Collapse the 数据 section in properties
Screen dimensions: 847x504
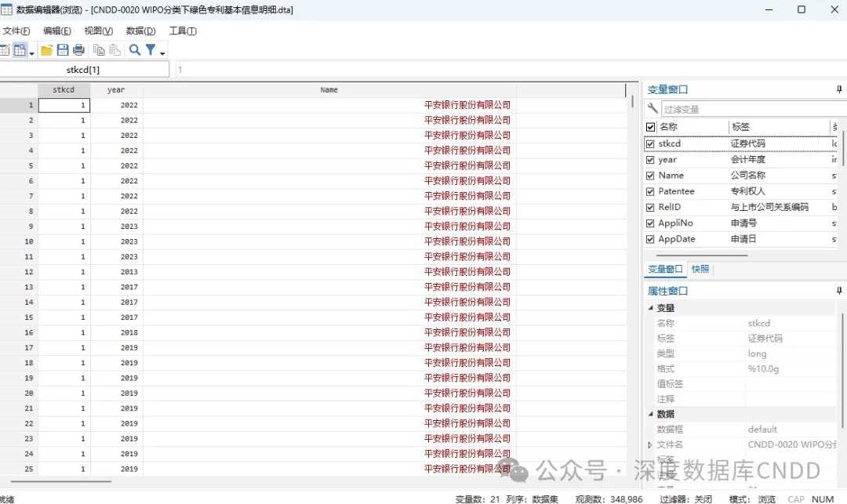pos(650,414)
